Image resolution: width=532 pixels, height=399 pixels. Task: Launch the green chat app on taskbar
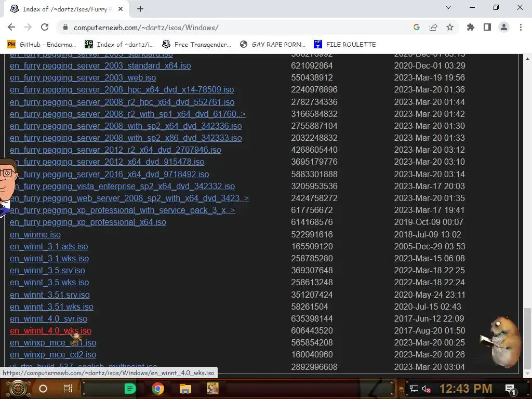(x=130, y=389)
